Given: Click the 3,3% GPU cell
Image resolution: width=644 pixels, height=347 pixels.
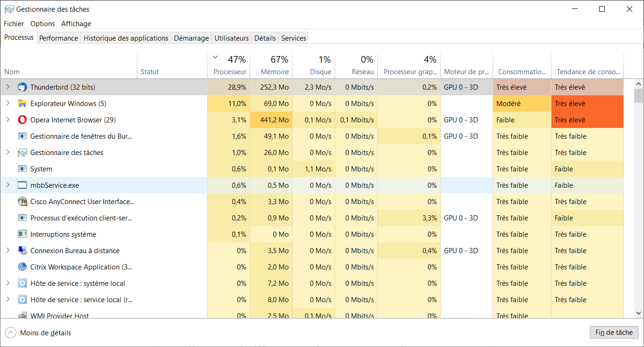Looking at the screenshot, I should click(x=409, y=218).
